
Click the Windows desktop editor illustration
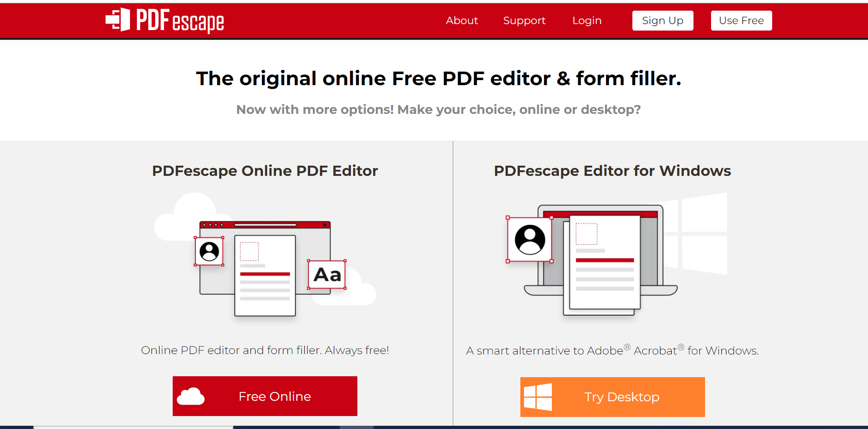616,255
